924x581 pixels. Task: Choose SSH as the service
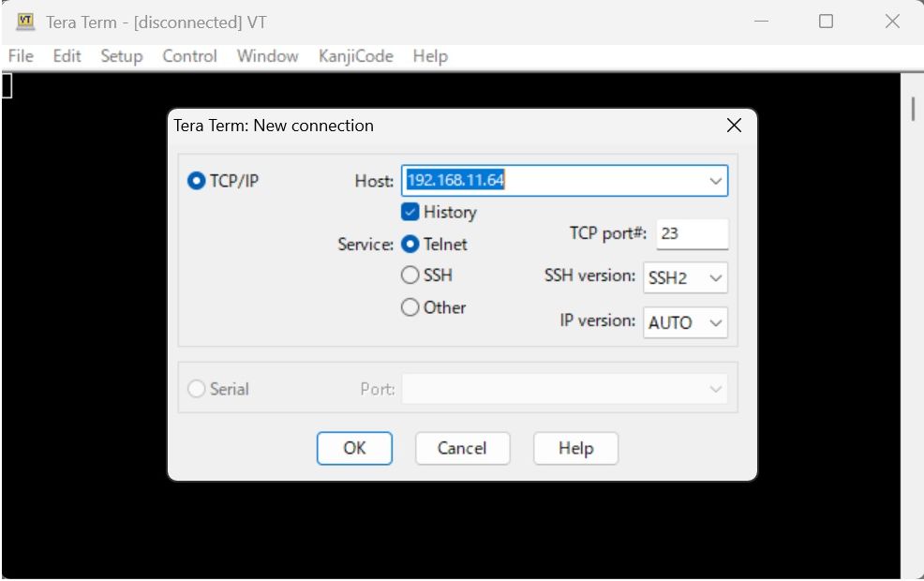[x=410, y=276]
